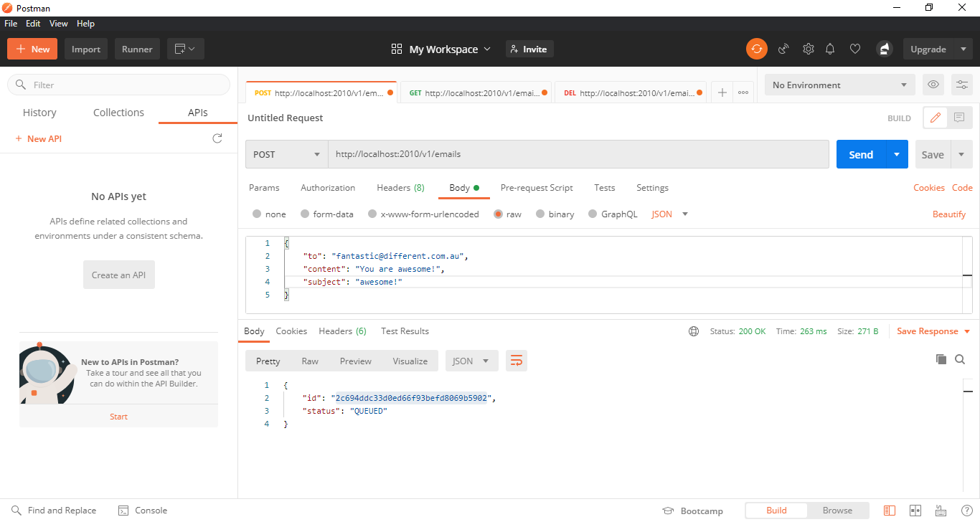Viewport: 980px width, 522px height.
Task: Switch to the response Headers tab
Action: (342, 331)
